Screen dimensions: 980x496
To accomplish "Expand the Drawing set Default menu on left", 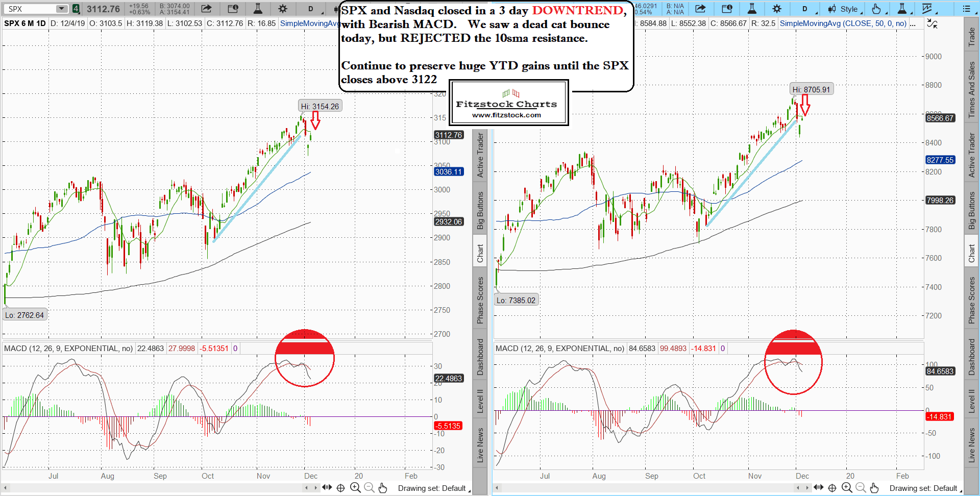I will pyautogui.click(x=434, y=488).
